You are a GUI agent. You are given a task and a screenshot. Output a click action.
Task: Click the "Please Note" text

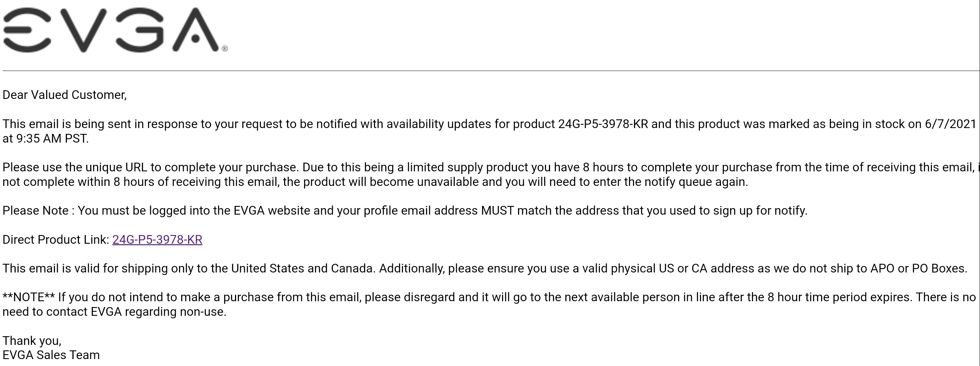pyautogui.click(x=35, y=211)
